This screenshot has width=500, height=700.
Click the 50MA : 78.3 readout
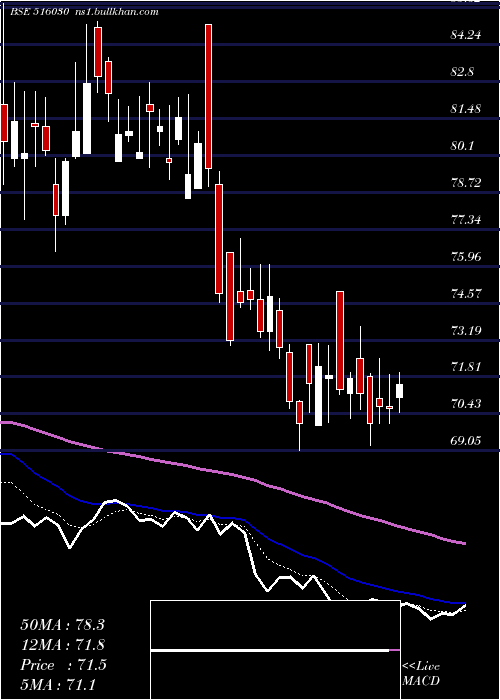pos(62,625)
